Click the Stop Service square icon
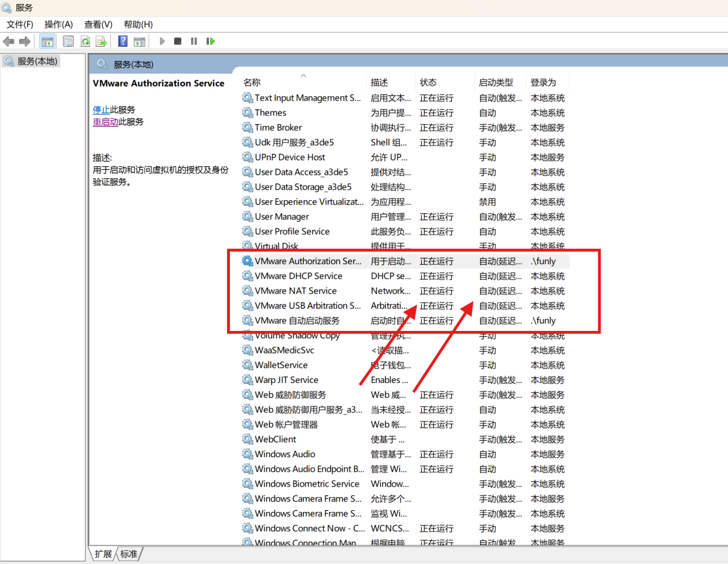 click(178, 41)
